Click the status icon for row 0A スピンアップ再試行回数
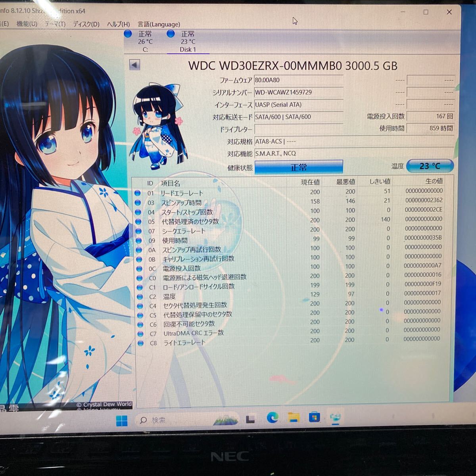Image resolution: width=476 pixels, height=476 pixels. [139, 250]
